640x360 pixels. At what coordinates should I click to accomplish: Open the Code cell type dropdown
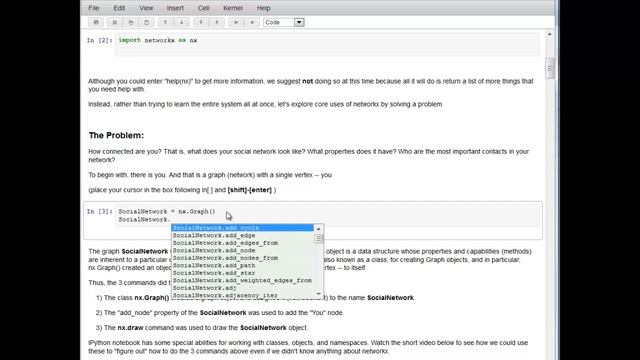click(284, 22)
